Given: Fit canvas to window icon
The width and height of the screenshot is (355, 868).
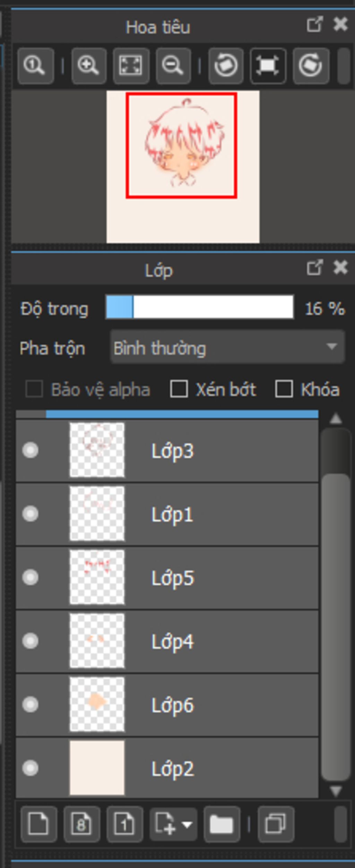Looking at the screenshot, I should (x=131, y=66).
